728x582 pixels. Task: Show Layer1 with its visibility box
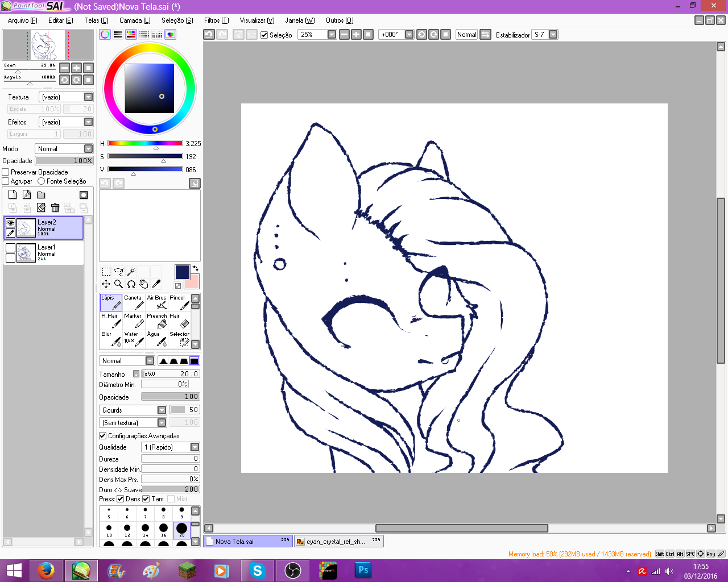(10, 248)
